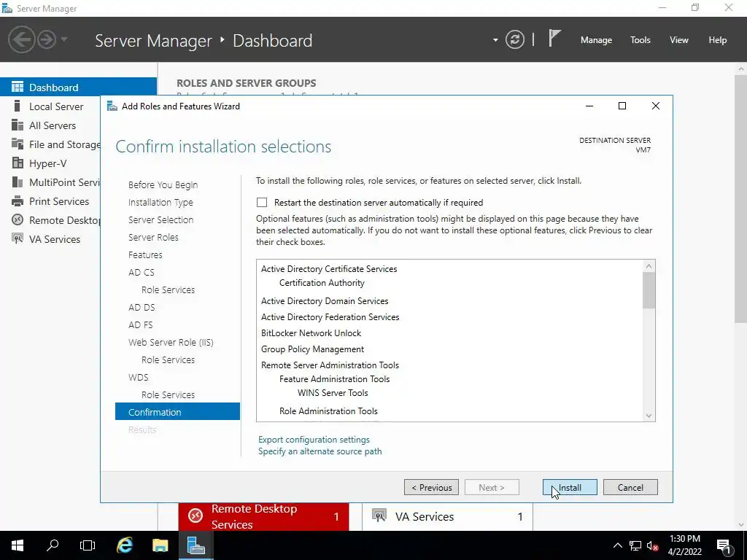The height and width of the screenshot is (560, 747).
Task: Click Server Manager taskbar icon
Action: 196,545
